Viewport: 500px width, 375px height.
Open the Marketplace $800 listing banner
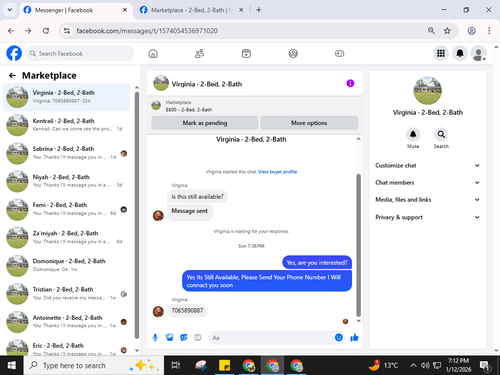tap(255, 106)
